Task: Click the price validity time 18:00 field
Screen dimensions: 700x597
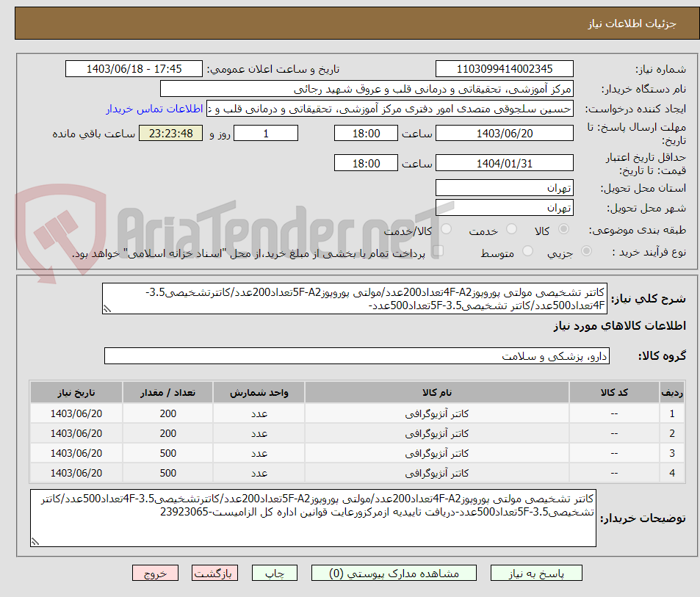Action: [366, 163]
